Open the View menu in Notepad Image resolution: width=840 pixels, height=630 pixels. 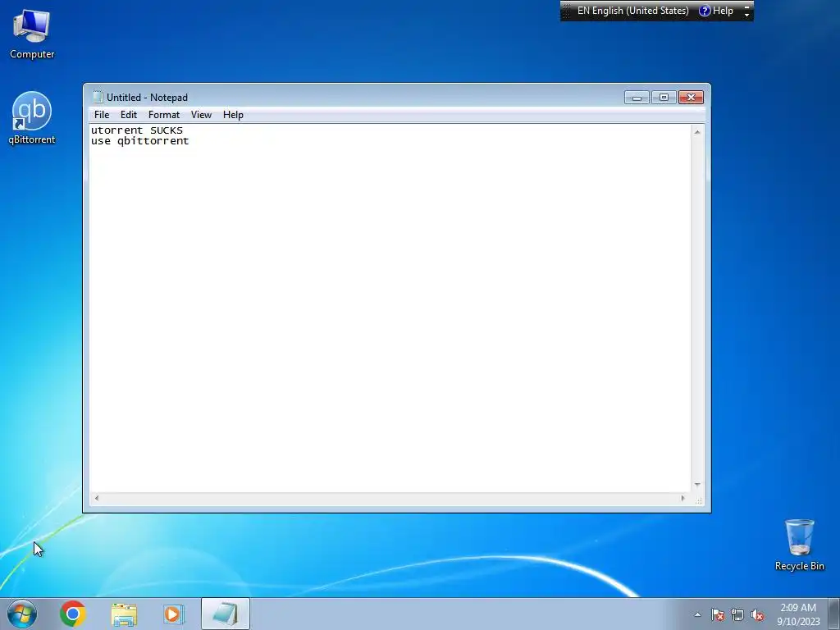tap(202, 115)
